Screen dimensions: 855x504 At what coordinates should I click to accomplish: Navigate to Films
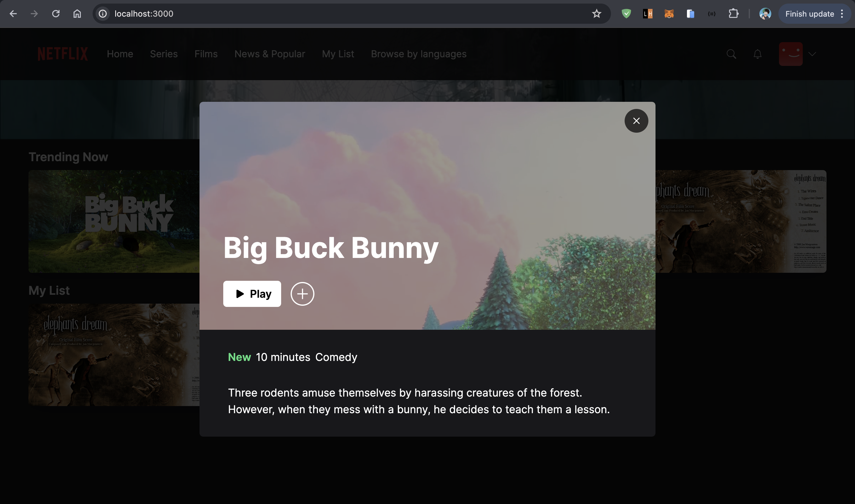[x=206, y=54]
